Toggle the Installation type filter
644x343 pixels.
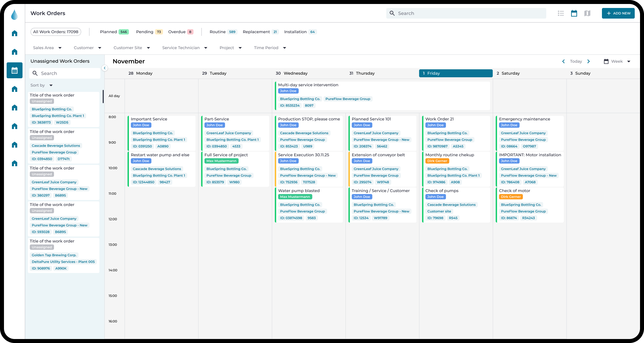(x=300, y=32)
